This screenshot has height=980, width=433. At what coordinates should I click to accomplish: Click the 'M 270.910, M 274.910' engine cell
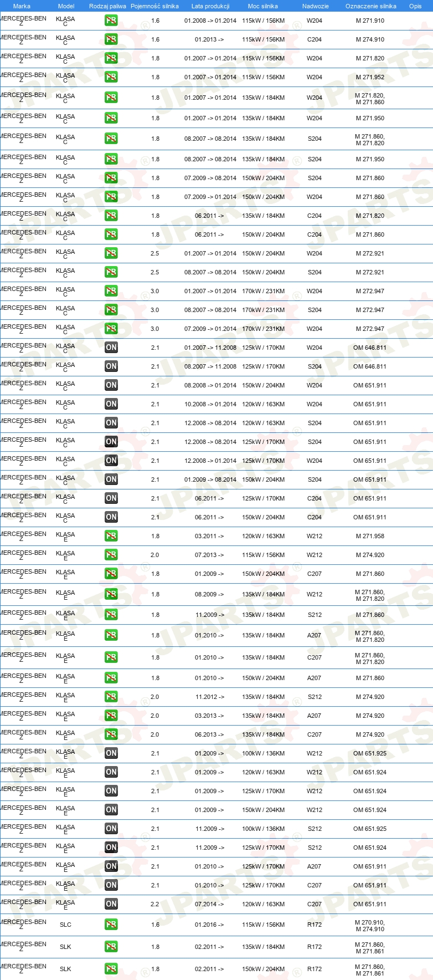coord(370,926)
